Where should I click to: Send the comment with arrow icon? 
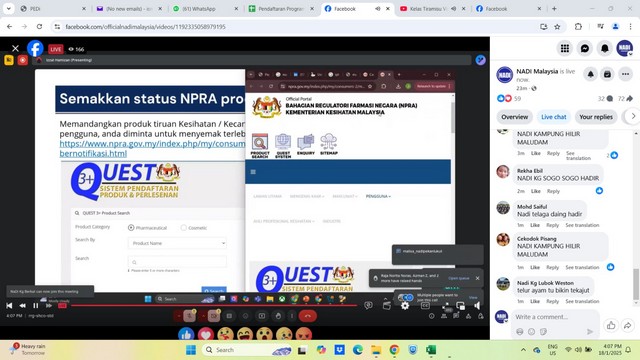click(x=590, y=331)
